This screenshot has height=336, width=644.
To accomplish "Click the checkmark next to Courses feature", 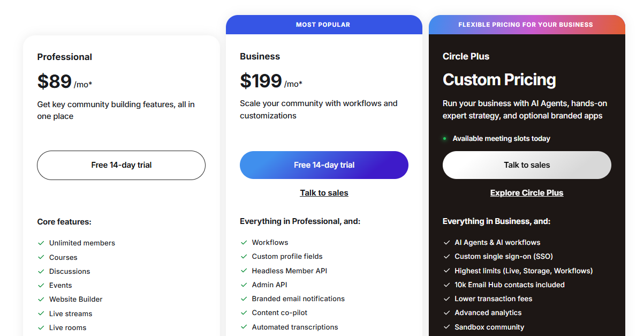I will tap(41, 257).
